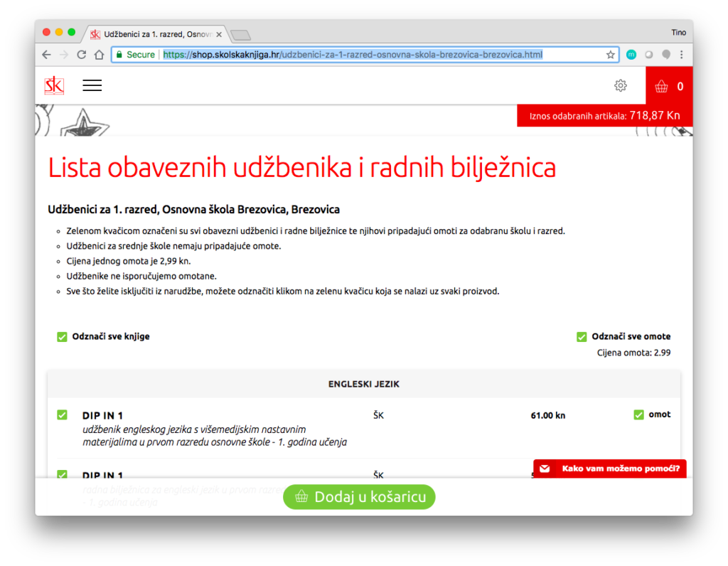Open a new browser tab
This screenshot has width=728, height=566.
[240, 35]
